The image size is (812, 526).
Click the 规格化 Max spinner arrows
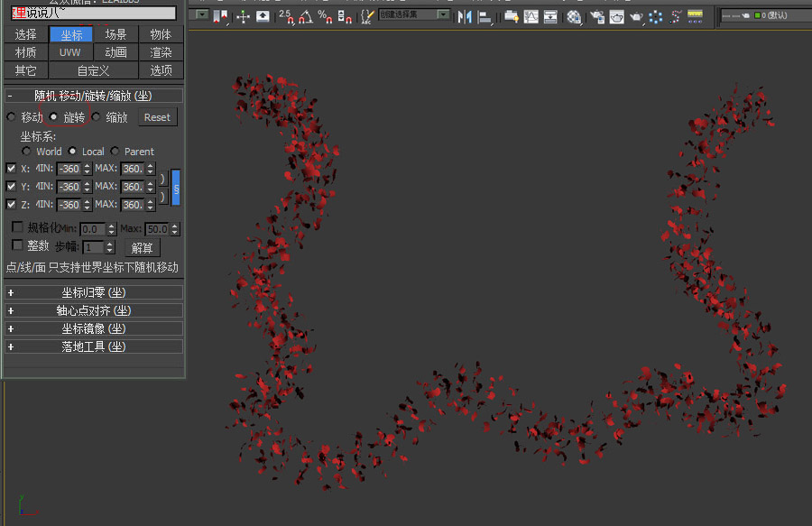tap(175, 229)
